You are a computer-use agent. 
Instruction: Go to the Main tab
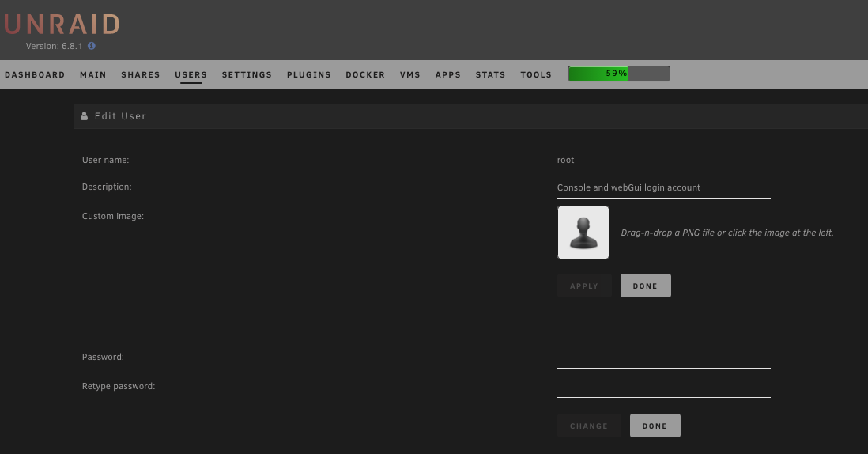pyautogui.click(x=93, y=74)
